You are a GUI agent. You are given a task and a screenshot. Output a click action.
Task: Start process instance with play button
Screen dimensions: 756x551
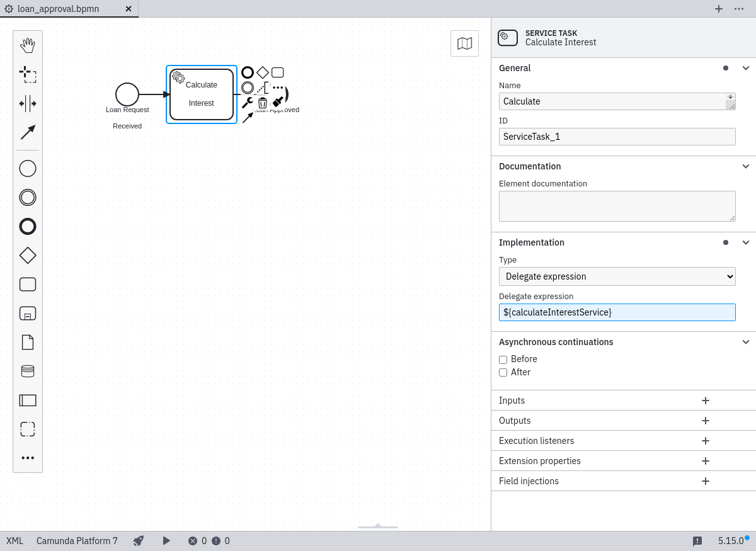click(x=166, y=540)
